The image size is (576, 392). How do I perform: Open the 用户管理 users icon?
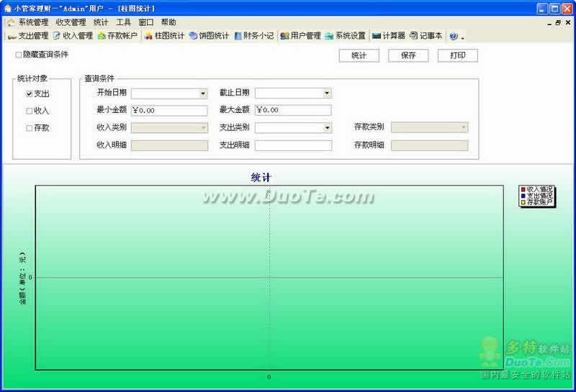tap(284, 35)
